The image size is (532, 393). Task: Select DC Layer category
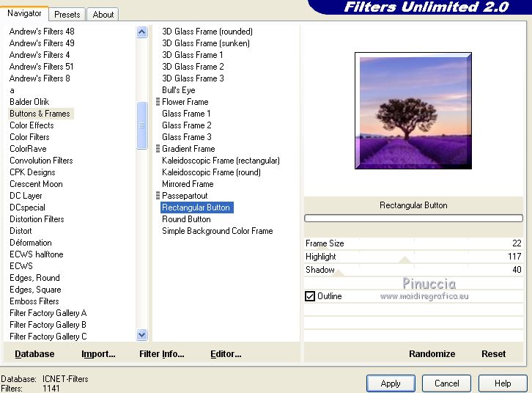coord(26,196)
